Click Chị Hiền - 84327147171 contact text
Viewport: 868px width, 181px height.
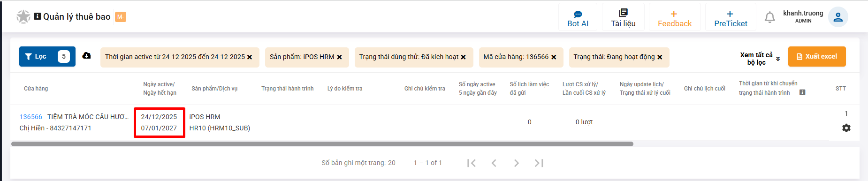click(55, 128)
